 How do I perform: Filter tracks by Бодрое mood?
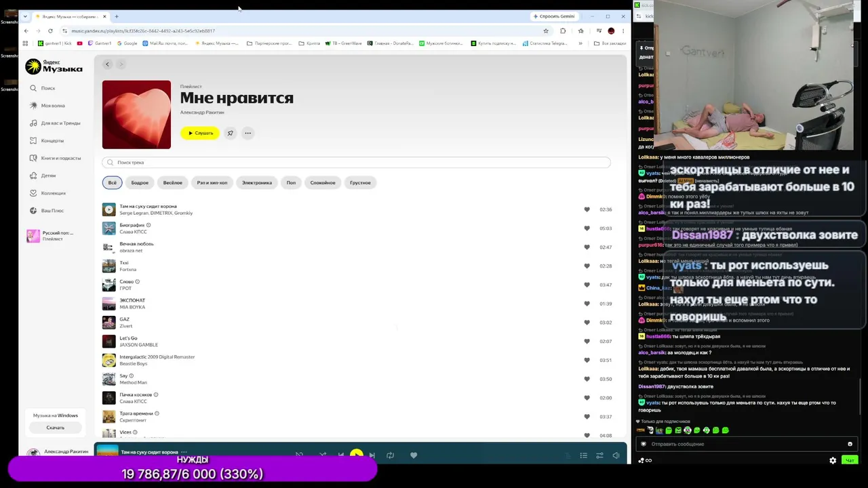pyautogui.click(x=140, y=182)
